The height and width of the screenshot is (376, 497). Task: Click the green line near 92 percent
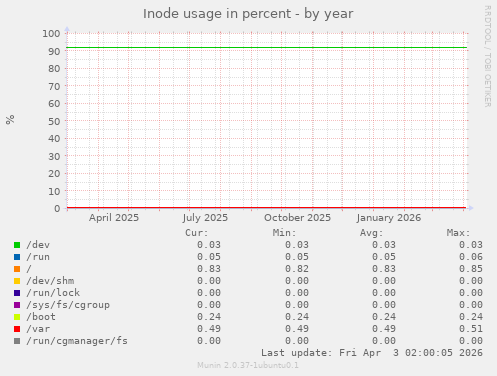[x=267, y=48]
